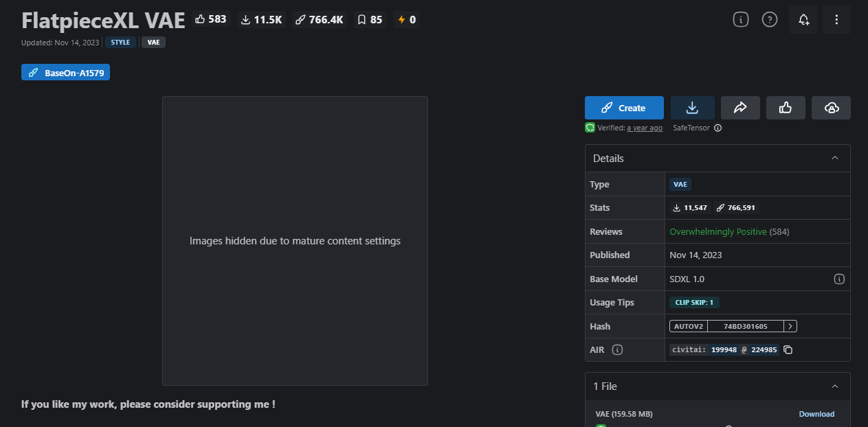The width and height of the screenshot is (868, 427).
Task: Select the STYLE tag
Action: [x=120, y=43]
